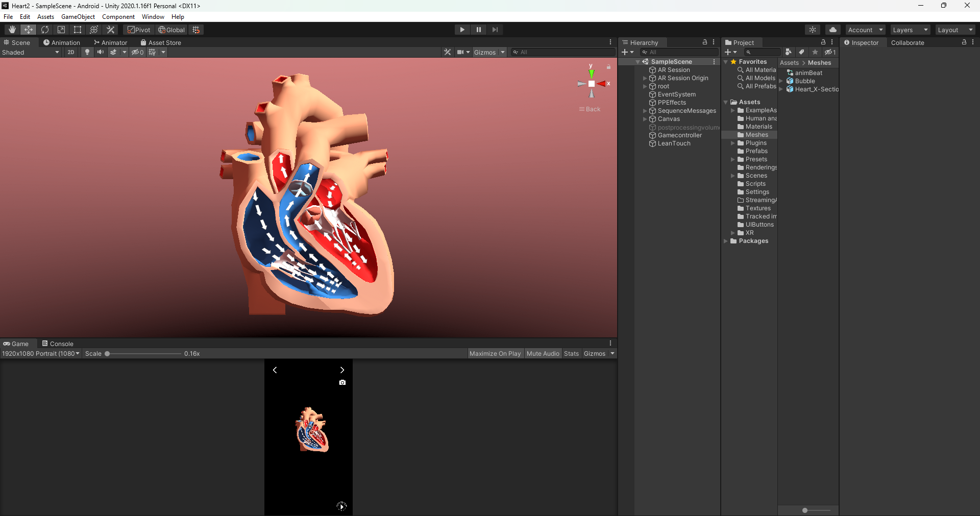
Task: Toggle scene view lighting
Action: (87, 52)
